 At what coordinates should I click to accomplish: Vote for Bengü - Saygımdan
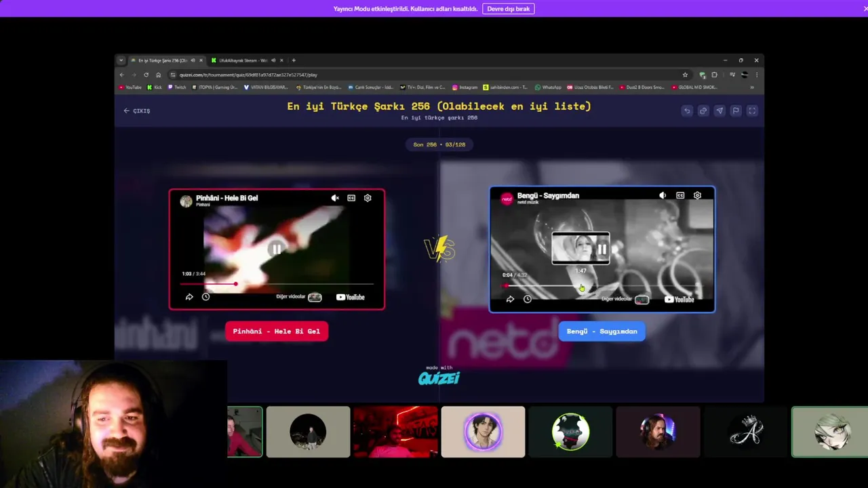tap(602, 331)
